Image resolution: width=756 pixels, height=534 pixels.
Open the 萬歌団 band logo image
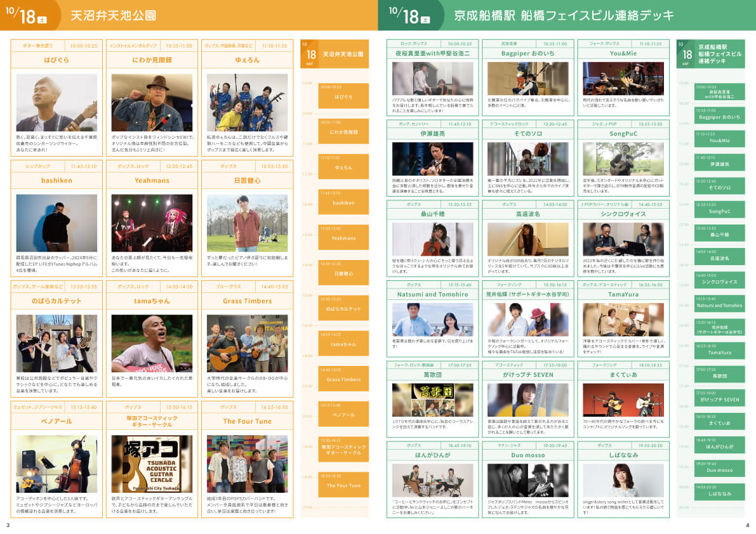pos(432,400)
